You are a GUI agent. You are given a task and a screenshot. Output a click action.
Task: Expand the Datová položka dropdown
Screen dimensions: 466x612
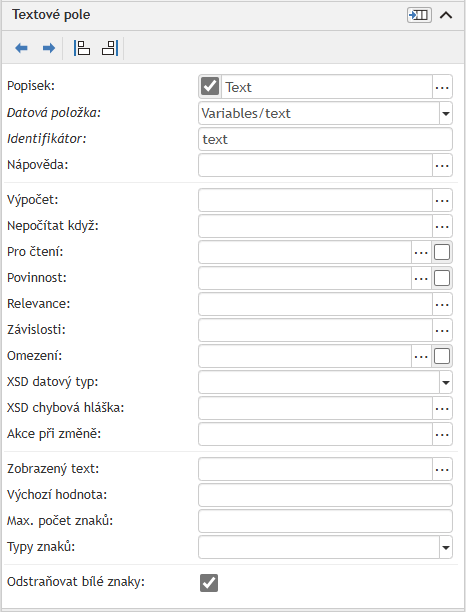click(446, 114)
